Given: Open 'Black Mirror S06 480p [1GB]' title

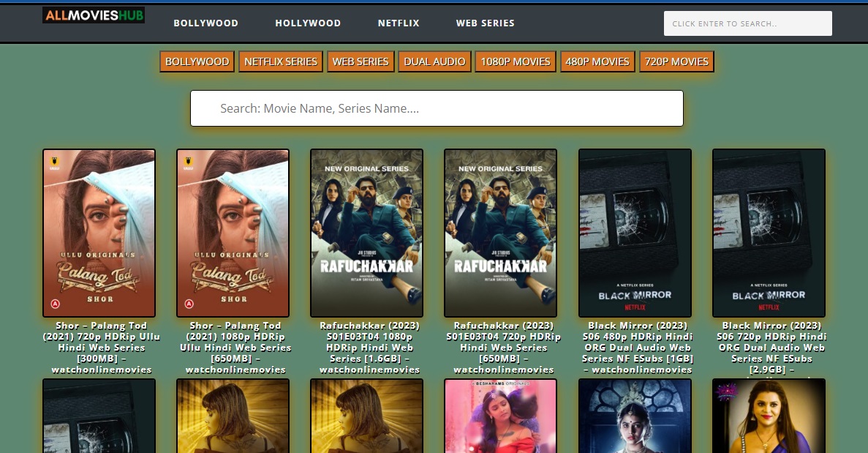Looking at the screenshot, I should tap(638, 347).
